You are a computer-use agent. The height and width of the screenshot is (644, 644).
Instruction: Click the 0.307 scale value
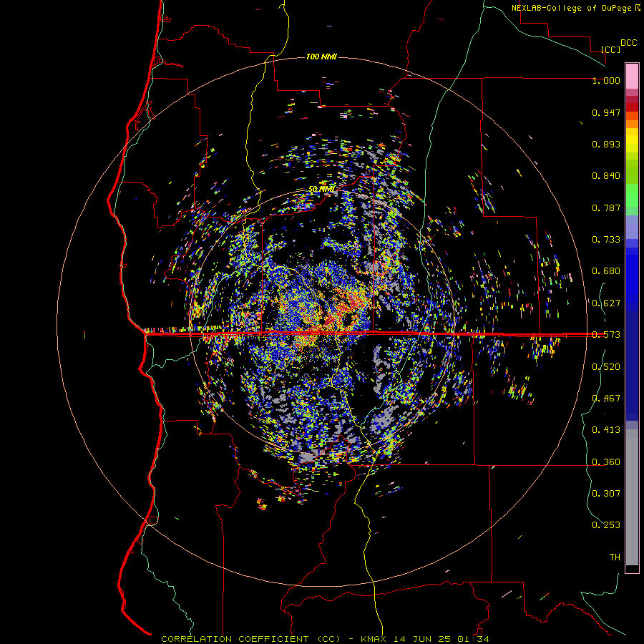point(606,493)
